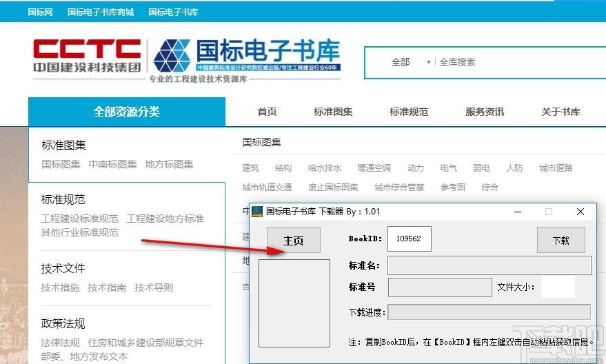Open the 城市综合管廊 category link
The width and height of the screenshot is (606, 364).
pos(399,188)
